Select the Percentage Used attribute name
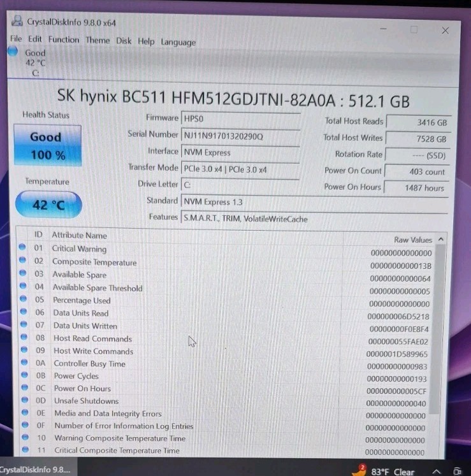Viewport: 471px width, 476px height. tap(82, 301)
